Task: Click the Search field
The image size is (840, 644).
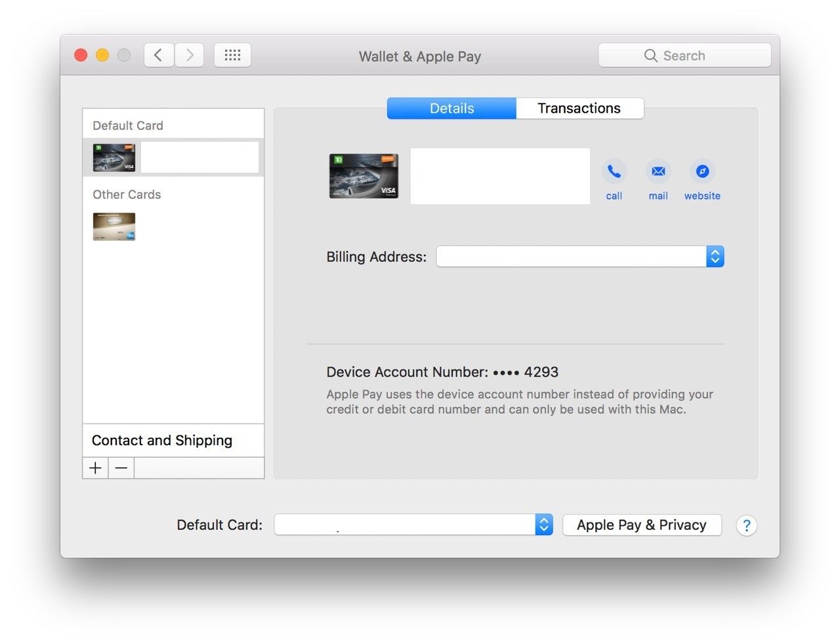Action: pos(684,56)
